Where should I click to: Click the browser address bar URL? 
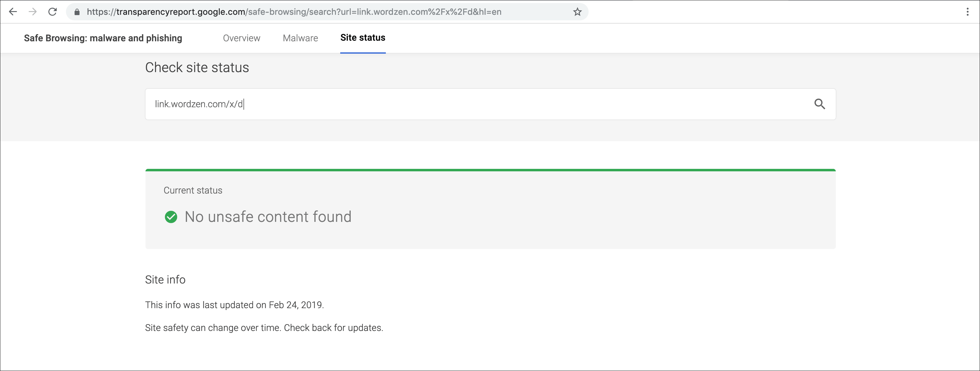pyautogui.click(x=294, y=12)
